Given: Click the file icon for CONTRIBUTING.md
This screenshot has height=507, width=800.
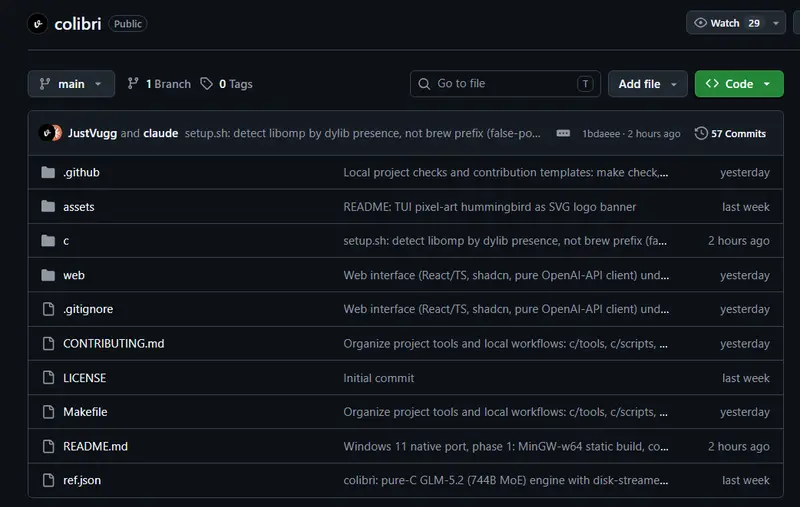Looking at the screenshot, I should [x=48, y=343].
